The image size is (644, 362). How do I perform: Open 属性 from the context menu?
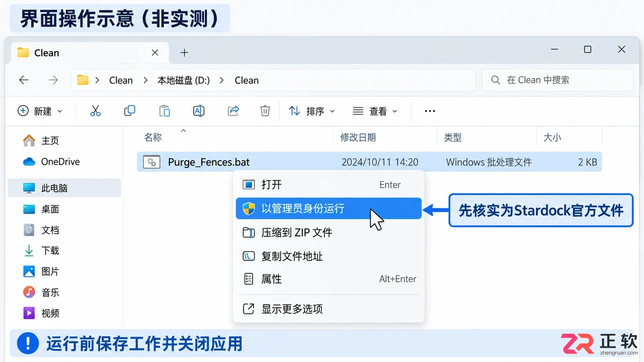pos(329,279)
